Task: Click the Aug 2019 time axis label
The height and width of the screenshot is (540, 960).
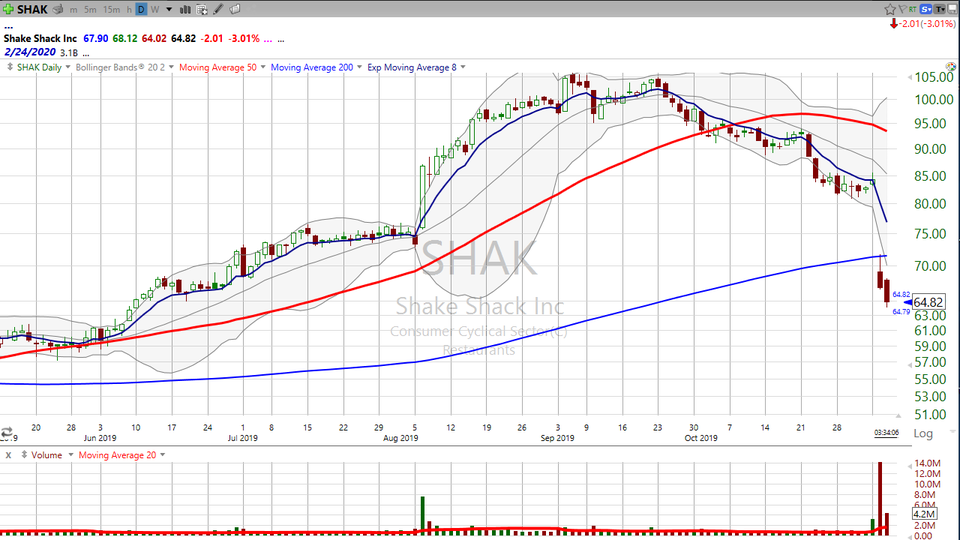Action: click(x=400, y=438)
